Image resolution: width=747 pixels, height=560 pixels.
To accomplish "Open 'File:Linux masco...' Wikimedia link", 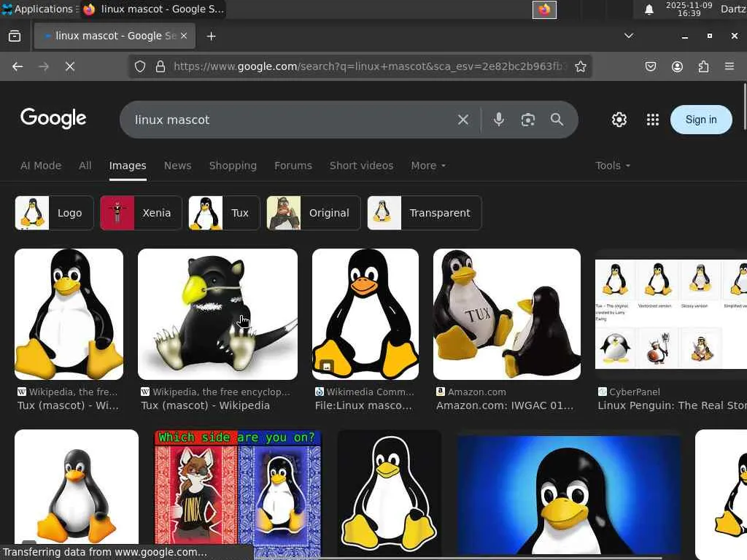I will [x=363, y=405].
